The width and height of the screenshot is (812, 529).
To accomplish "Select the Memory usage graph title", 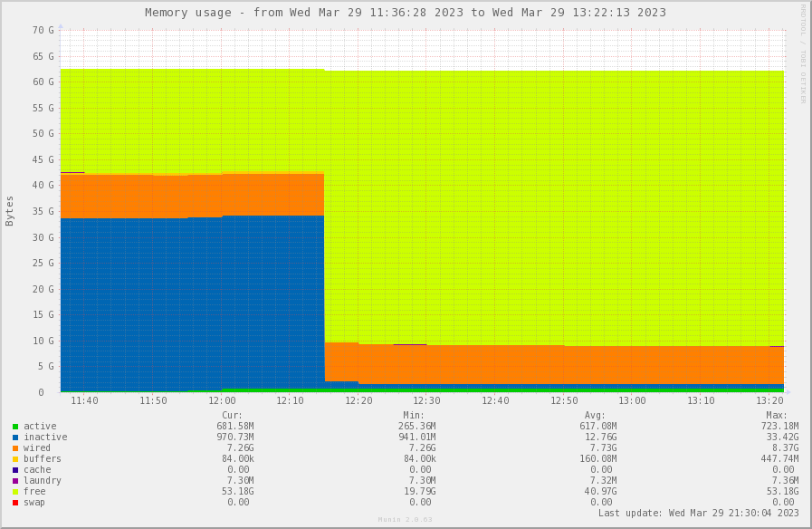I will coord(405,13).
